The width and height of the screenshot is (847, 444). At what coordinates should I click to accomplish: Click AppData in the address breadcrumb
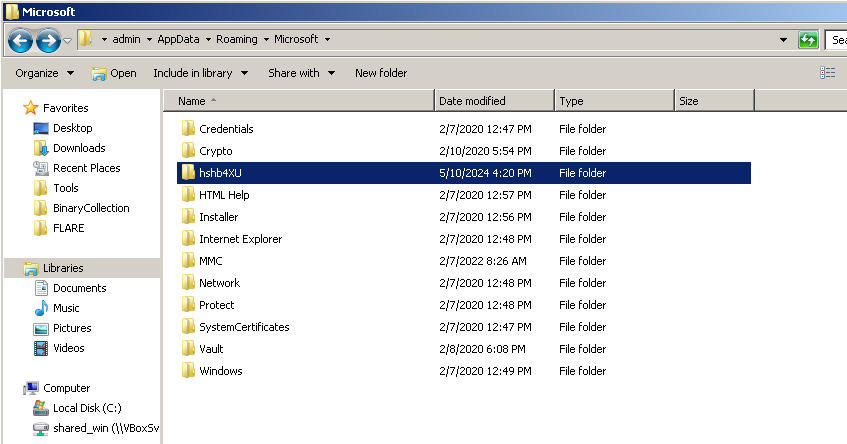178,39
